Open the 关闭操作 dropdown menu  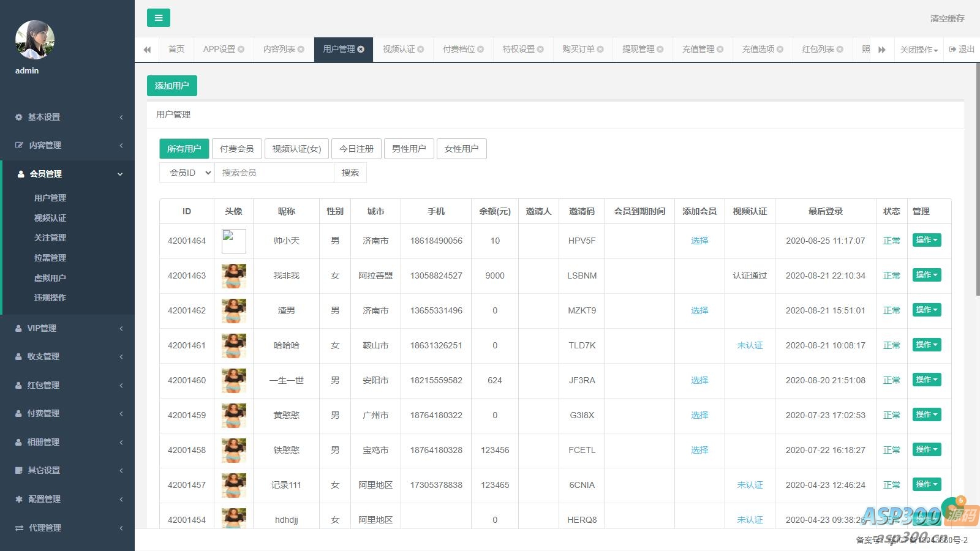[x=919, y=50]
